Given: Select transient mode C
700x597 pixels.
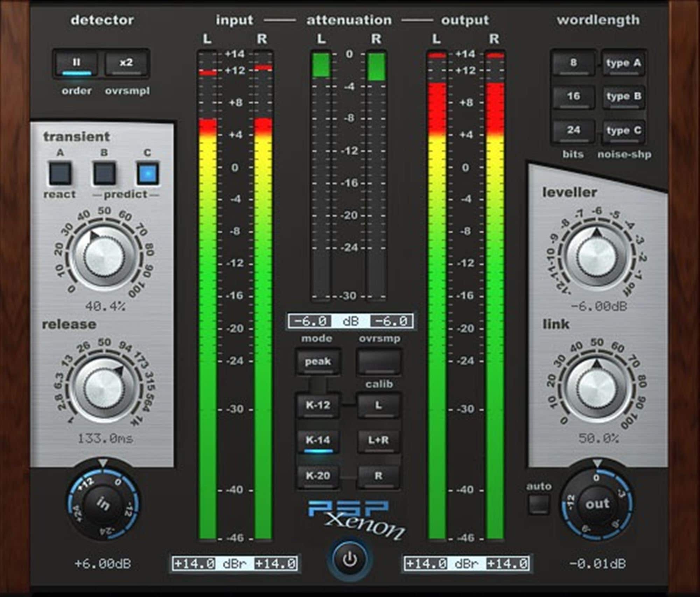Looking at the screenshot, I should point(147,173).
